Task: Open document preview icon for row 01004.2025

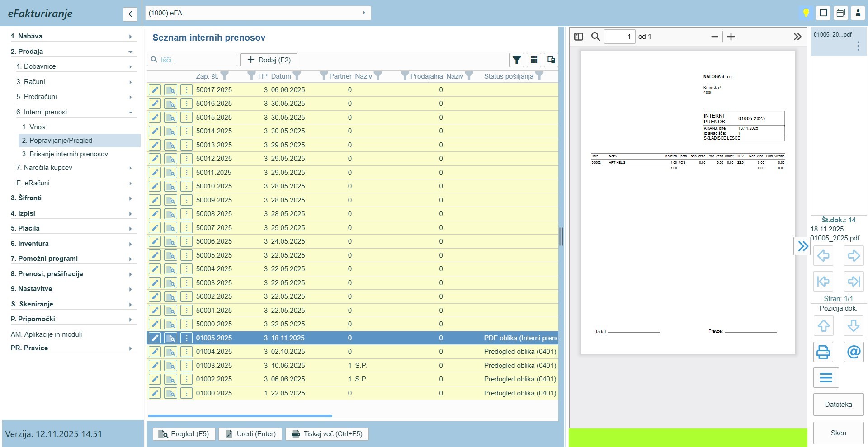Action: [170, 352]
